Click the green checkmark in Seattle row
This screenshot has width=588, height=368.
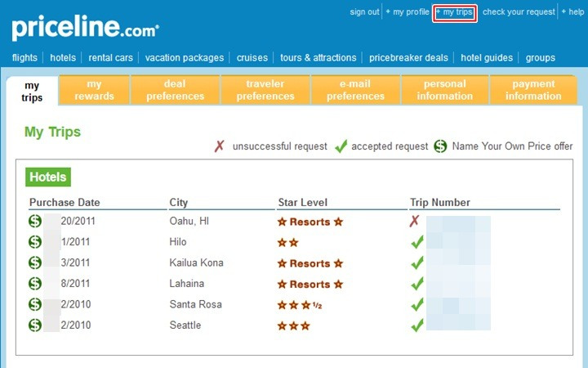point(417,325)
